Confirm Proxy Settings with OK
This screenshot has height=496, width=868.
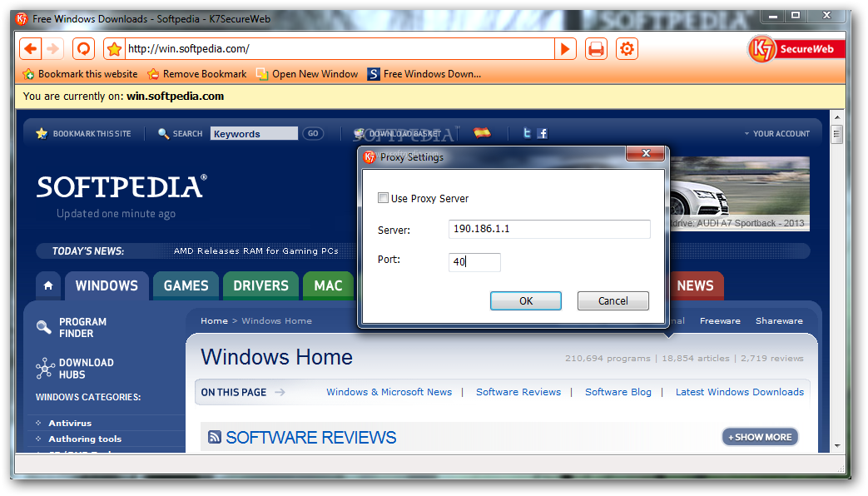pos(526,301)
